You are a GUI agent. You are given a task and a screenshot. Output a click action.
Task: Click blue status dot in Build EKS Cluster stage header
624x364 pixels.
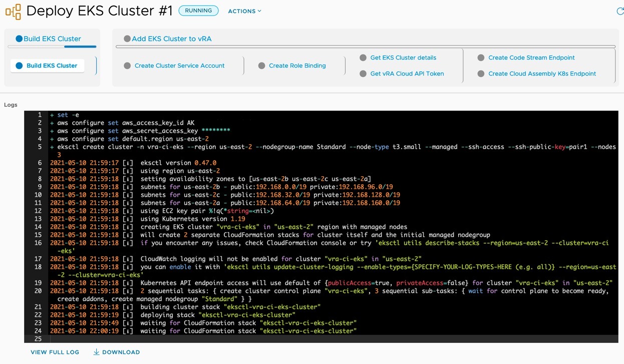tap(19, 39)
